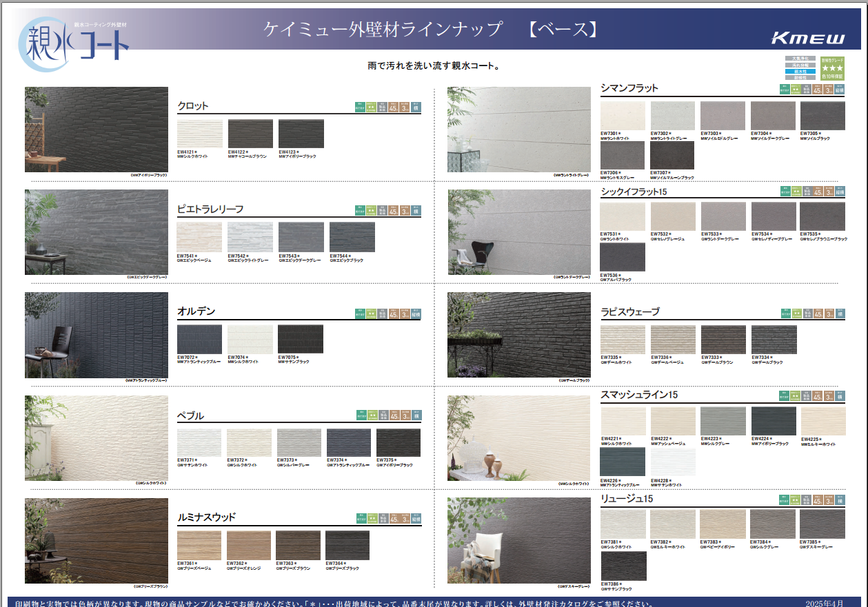Select the EW7383 baby ivory swatch

click(x=723, y=524)
